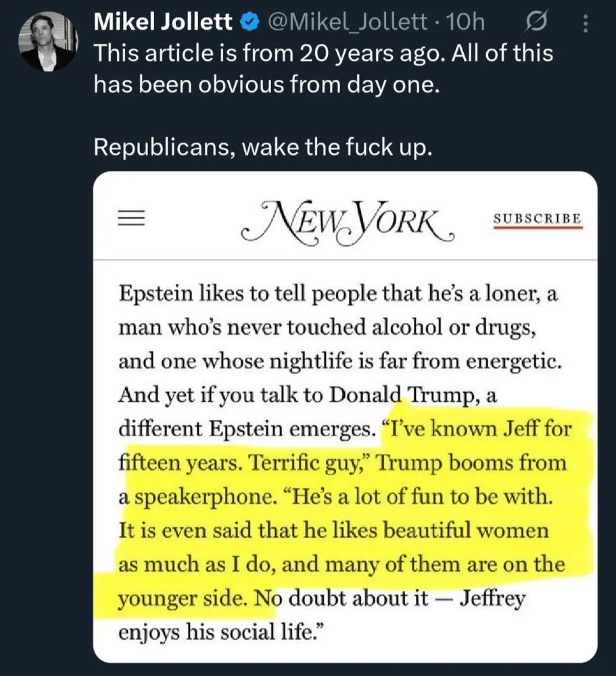Click the blue verified badge

250,22
